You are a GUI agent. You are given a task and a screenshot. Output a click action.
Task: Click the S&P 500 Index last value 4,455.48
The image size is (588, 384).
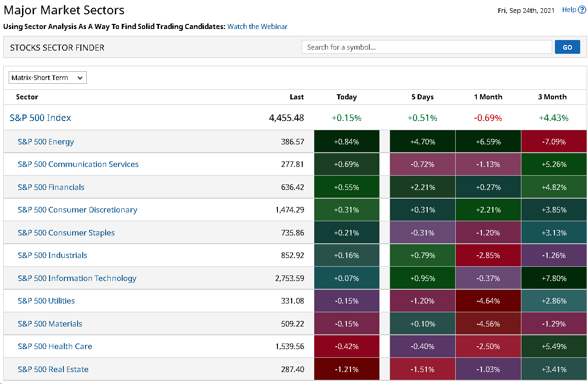point(287,118)
